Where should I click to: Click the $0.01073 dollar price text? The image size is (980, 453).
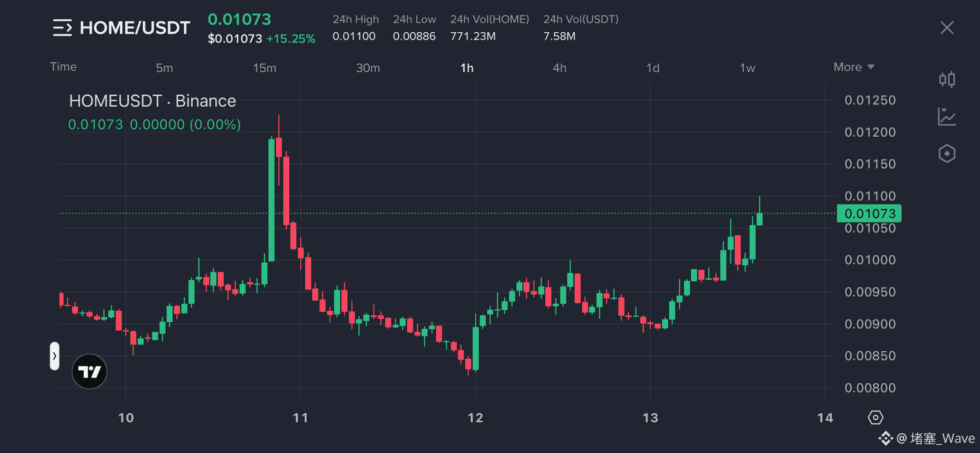235,39
